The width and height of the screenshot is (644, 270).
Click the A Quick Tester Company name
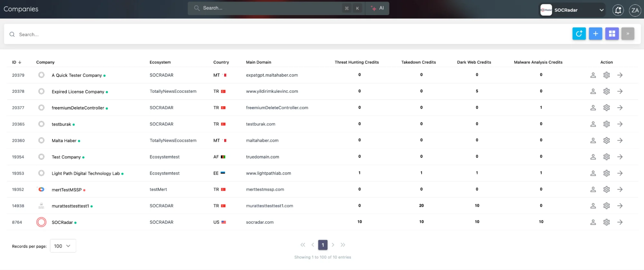click(77, 75)
